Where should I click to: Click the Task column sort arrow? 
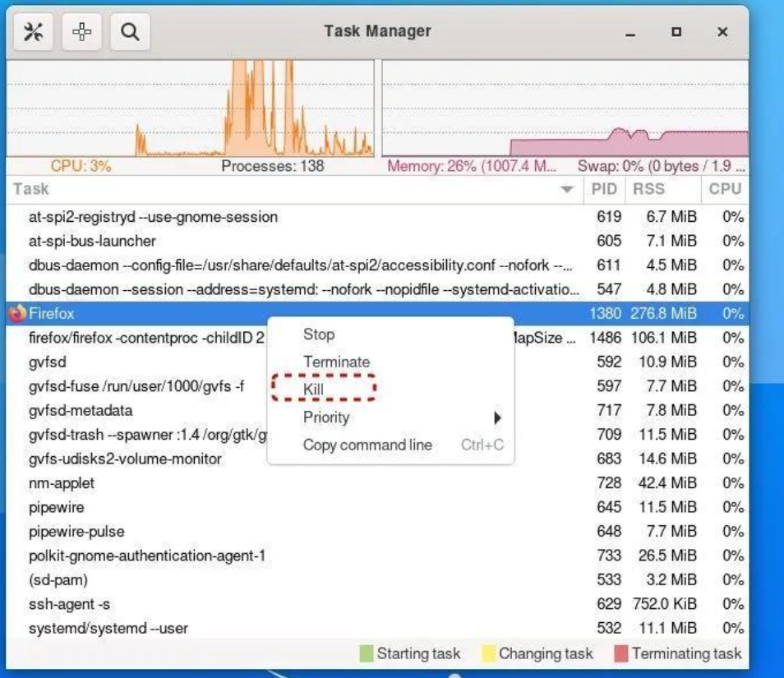point(566,190)
